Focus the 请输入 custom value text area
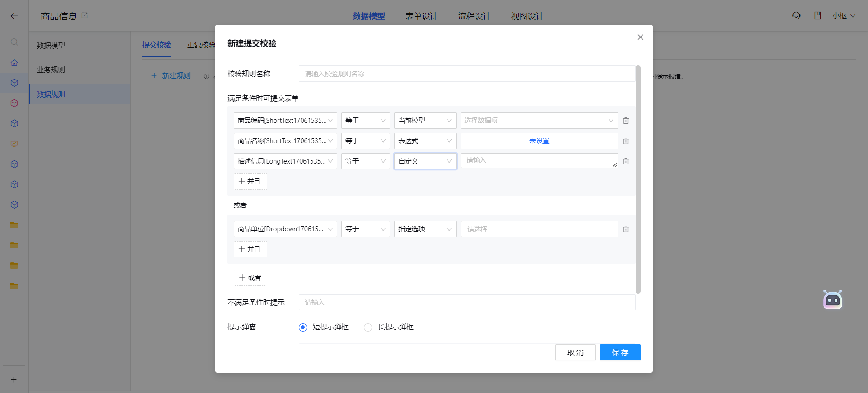This screenshot has width=868, height=393. tap(539, 161)
